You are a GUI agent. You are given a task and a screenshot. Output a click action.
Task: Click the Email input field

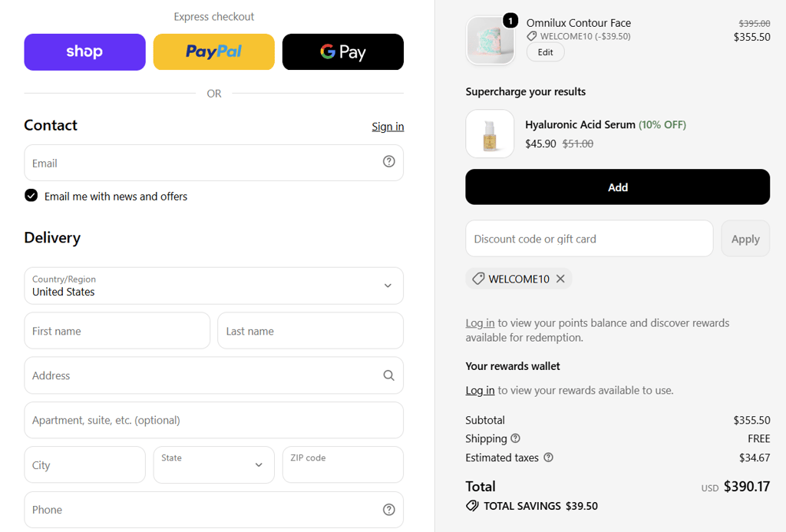213,163
